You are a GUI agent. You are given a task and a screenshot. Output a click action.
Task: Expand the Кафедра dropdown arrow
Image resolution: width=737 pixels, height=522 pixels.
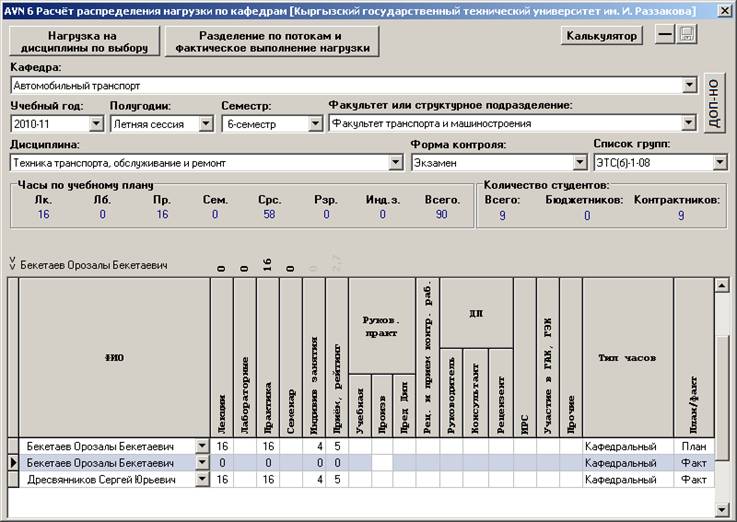point(689,85)
